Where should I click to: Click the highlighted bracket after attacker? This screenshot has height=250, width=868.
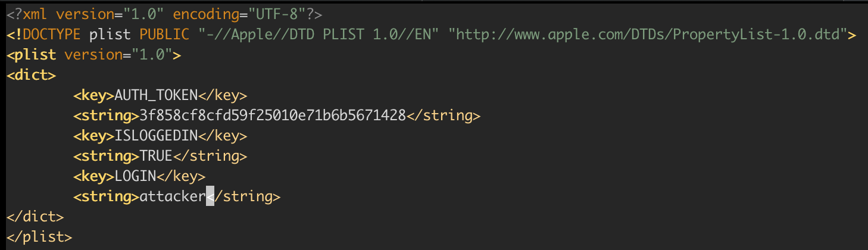point(210,196)
